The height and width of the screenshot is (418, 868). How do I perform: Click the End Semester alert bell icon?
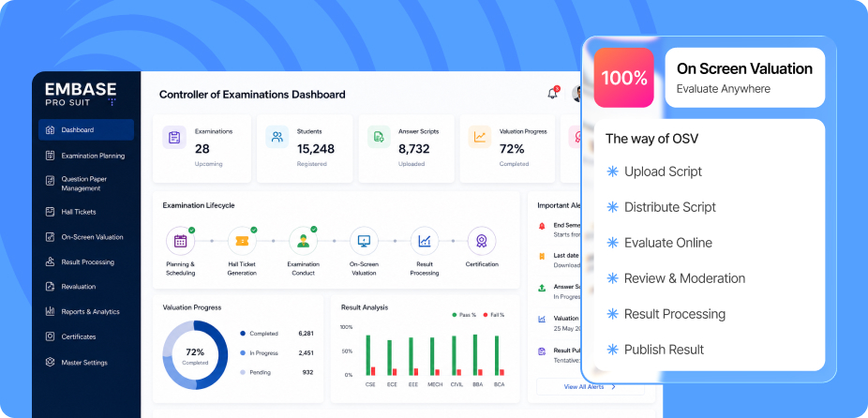pyautogui.click(x=542, y=226)
